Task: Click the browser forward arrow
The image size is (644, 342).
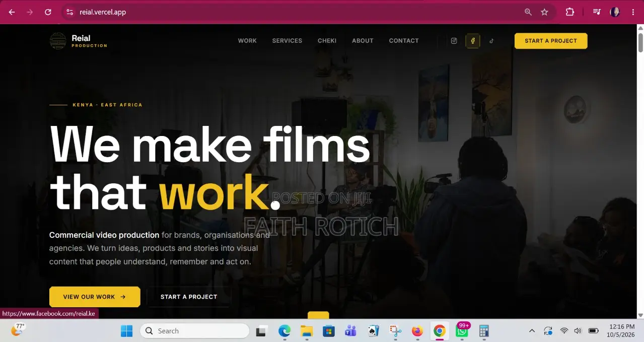Action: click(30, 12)
